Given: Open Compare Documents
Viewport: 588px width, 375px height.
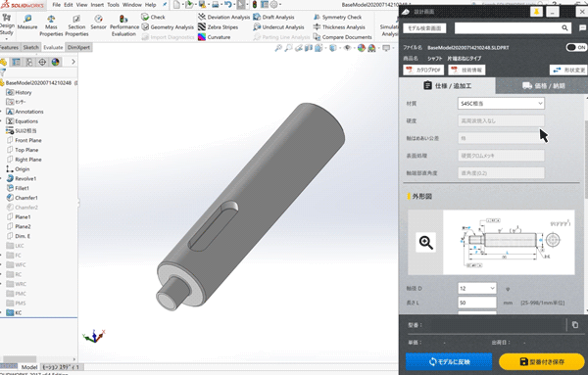Looking at the screenshot, I should (342, 37).
